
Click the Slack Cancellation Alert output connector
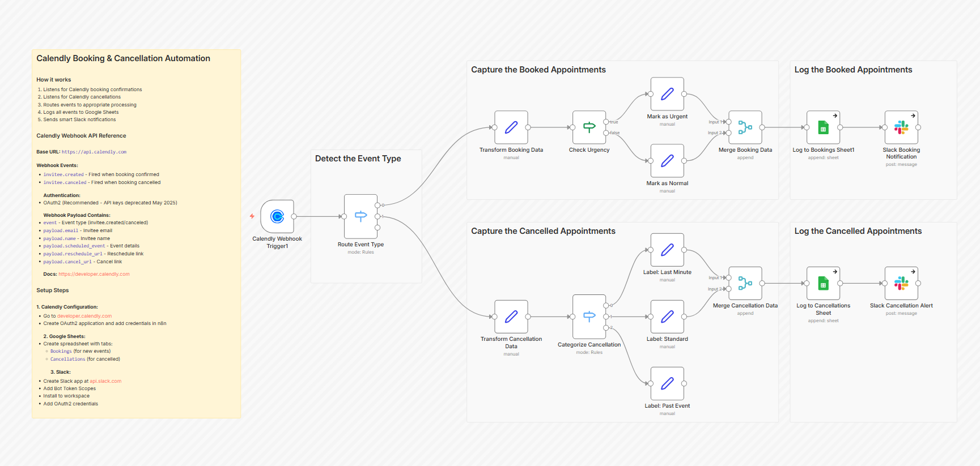pyautogui.click(x=918, y=283)
